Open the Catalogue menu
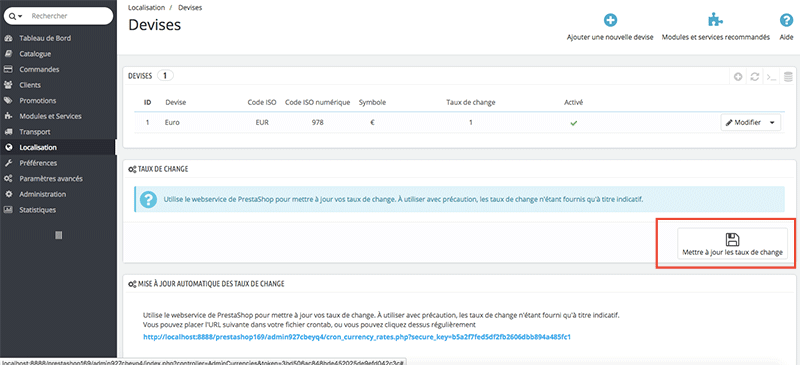800x365 pixels. pos(35,54)
